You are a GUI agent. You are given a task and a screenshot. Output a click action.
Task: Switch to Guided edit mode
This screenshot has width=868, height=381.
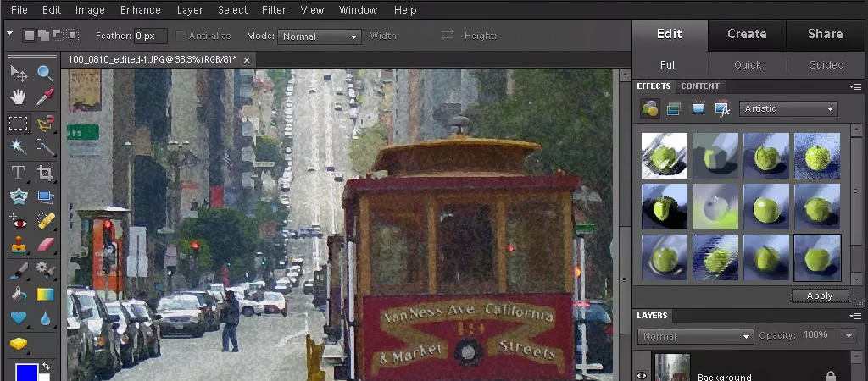826,64
